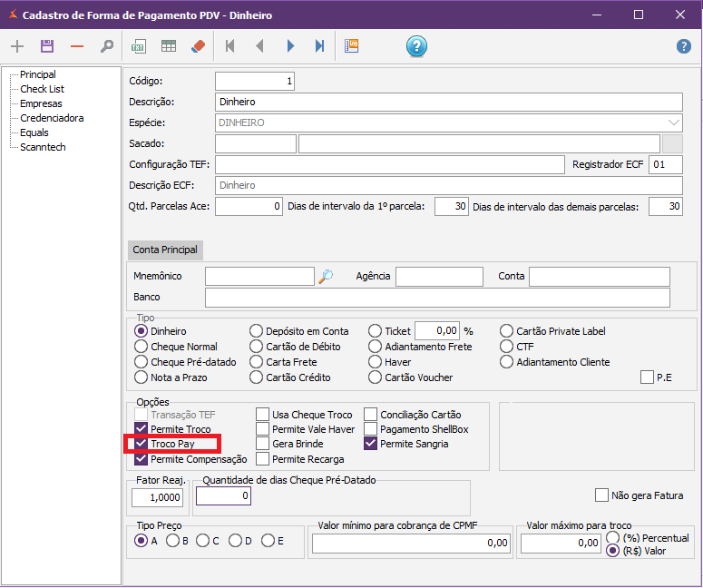Open help with the blue question mark

416,46
